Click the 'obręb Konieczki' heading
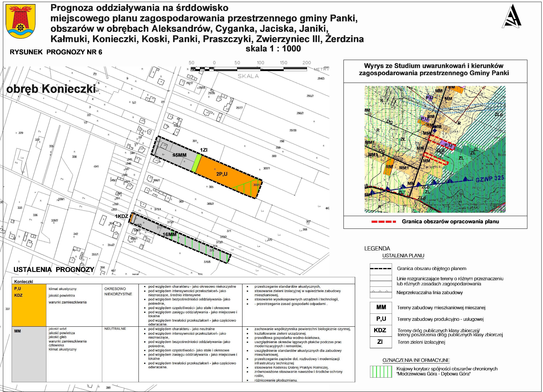This screenshot has height=392, width=543. point(51,89)
